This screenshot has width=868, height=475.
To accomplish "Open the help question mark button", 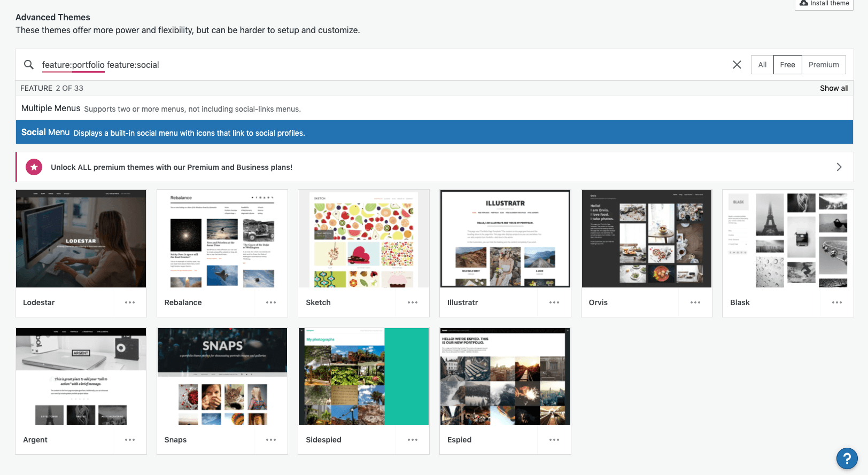I will tap(847, 458).
